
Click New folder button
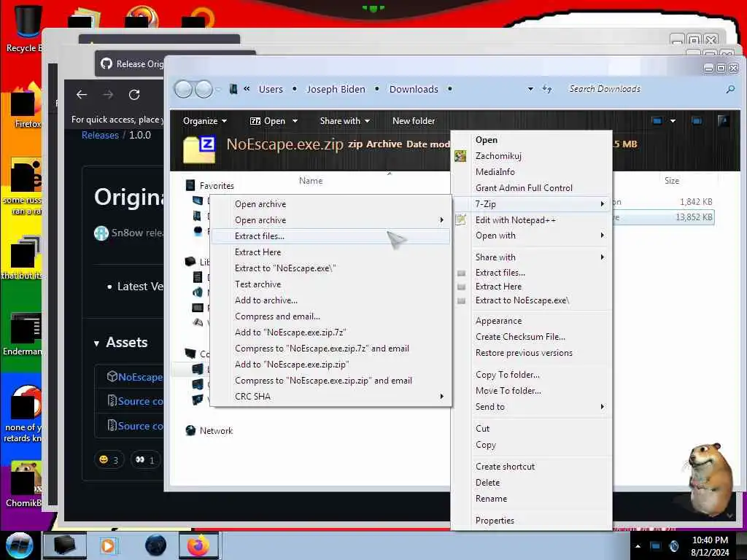(x=414, y=121)
